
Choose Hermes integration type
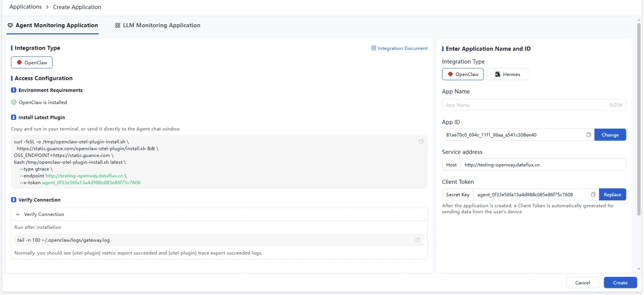coord(507,74)
